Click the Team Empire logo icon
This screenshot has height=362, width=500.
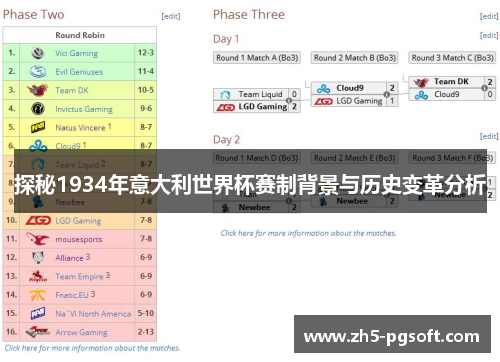(x=38, y=276)
